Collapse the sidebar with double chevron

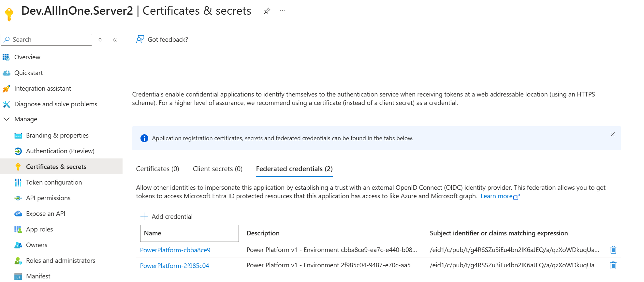(115, 40)
